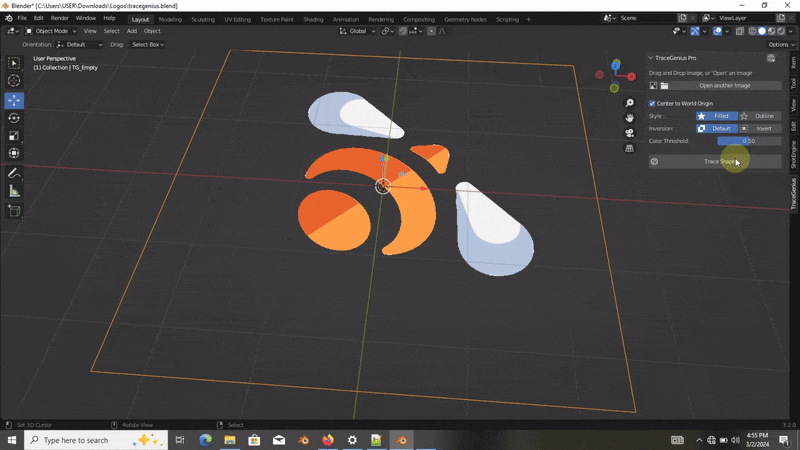800x450 pixels.
Task: Open the shading options dropdown arrow
Action: (791, 31)
